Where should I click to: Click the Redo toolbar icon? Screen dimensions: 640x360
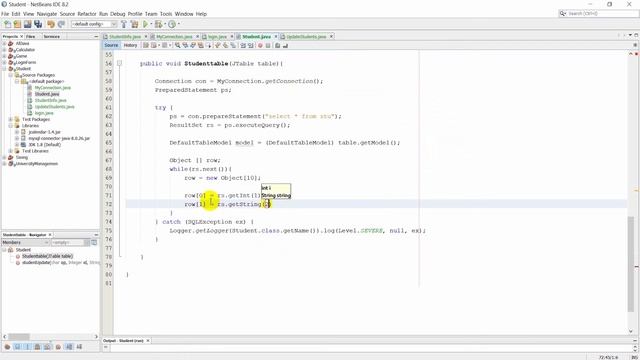(61, 24)
